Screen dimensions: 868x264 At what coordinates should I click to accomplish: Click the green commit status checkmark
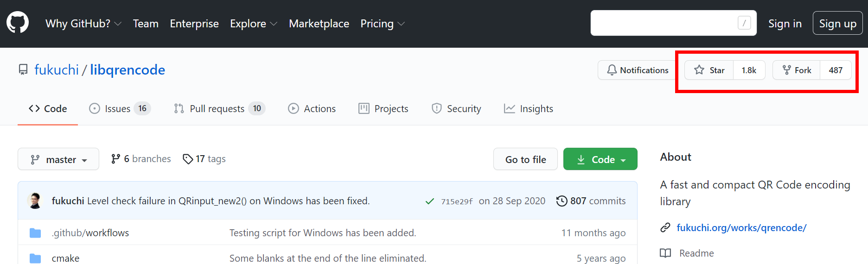coord(429,201)
